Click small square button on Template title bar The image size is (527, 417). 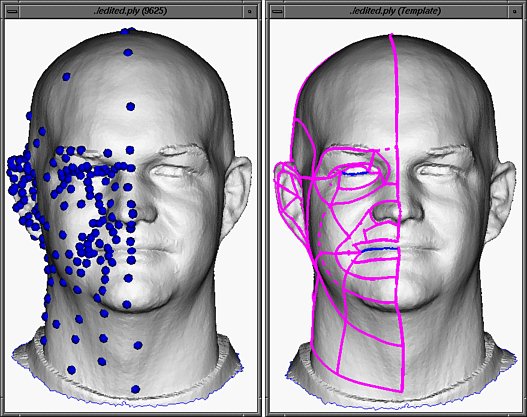click(515, 11)
